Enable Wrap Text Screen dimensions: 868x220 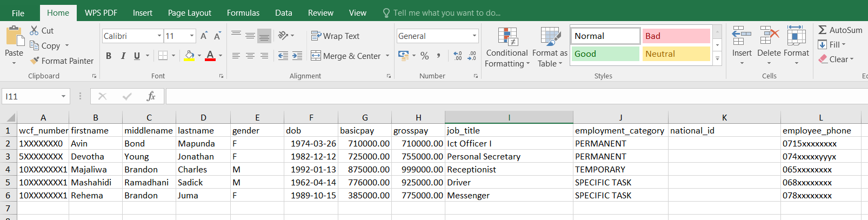335,36
